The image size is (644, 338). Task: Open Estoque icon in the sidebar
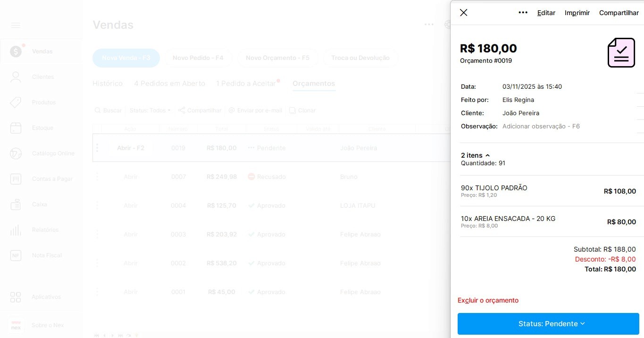coord(16,128)
